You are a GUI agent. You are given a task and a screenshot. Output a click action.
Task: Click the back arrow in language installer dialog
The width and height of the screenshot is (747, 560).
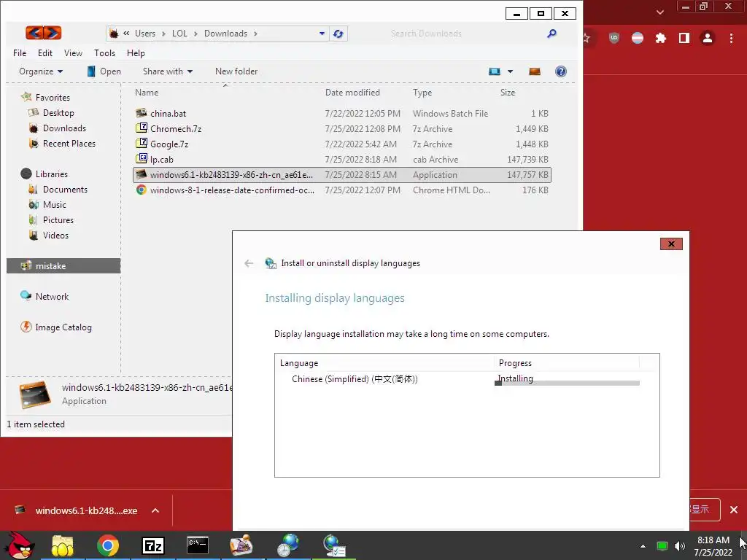[249, 263]
